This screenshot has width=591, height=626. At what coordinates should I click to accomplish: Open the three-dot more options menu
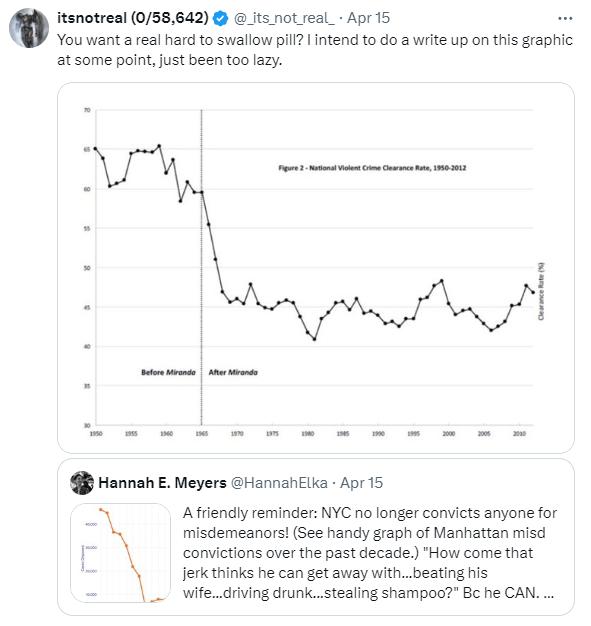pos(565,18)
